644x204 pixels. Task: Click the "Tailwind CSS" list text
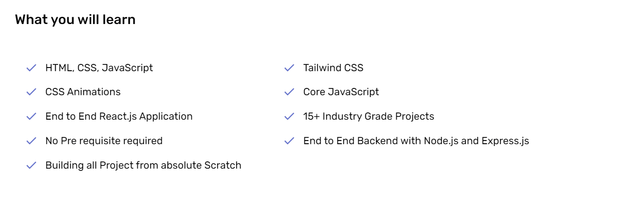[333, 68]
